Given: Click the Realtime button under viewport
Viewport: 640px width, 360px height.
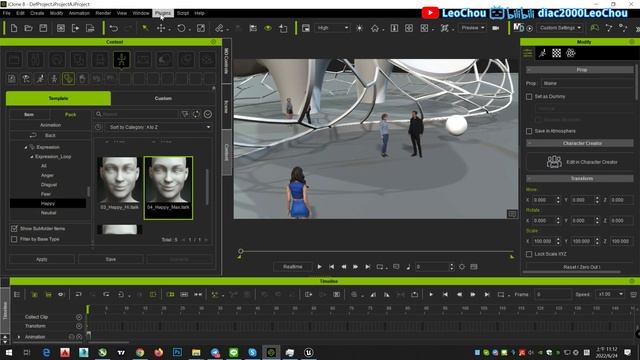Looking at the screenshot, I should [x=293, y=267].
